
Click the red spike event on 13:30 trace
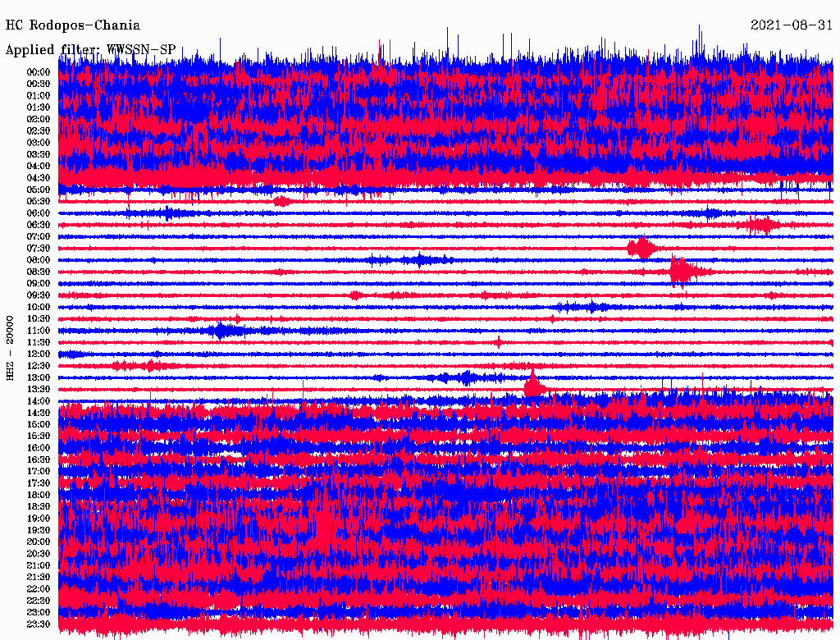(533, 387)
